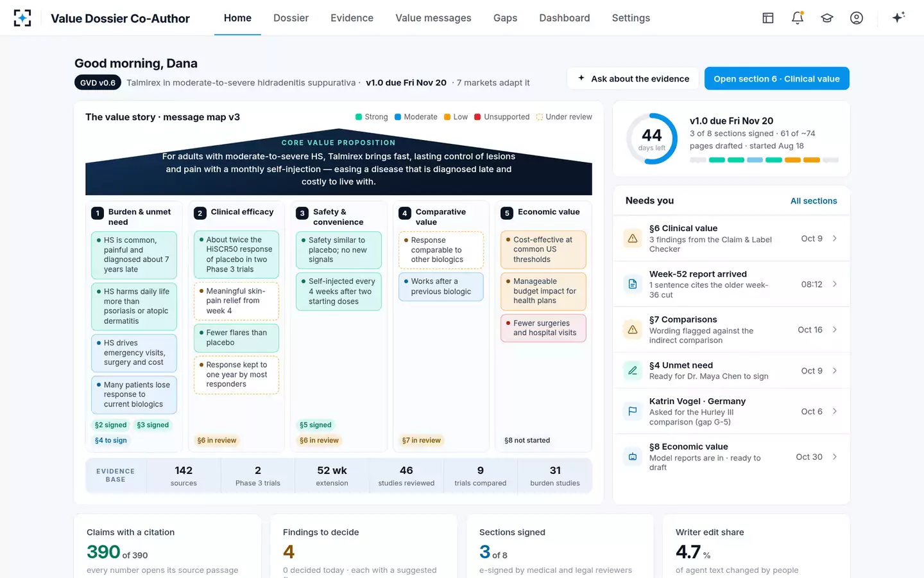This screenshot has width=924, height=578.
Task: Click the '§7 in review' status tag
Action: coord(422,441)
